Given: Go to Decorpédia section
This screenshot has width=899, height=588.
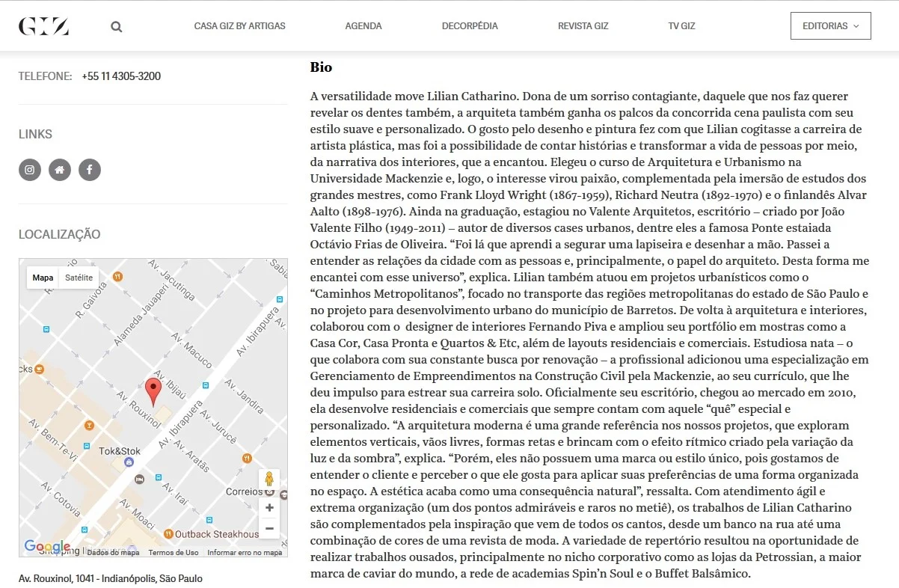Looking at the screenshot, I should tap(470, 26).
